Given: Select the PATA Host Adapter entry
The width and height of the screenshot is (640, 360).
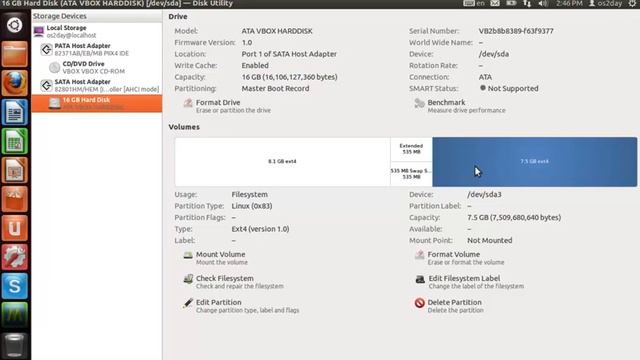Looking at the screenshot, I should 97,49.
